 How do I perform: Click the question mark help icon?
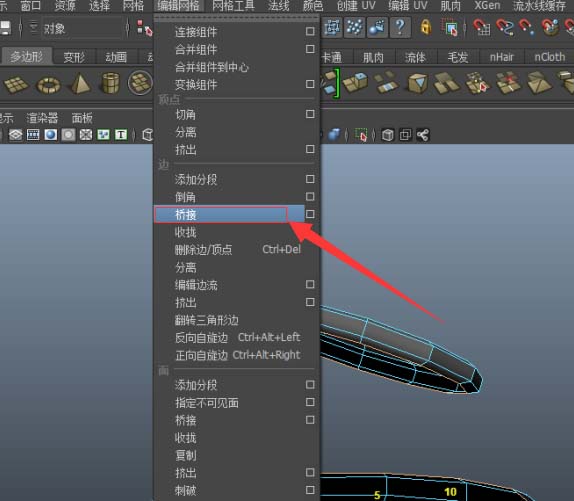pos(400,27)
